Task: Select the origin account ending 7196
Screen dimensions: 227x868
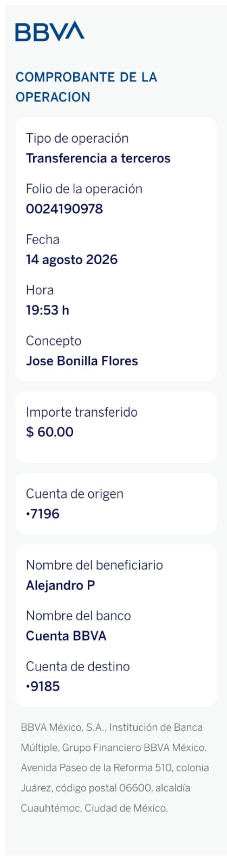Action: [43, 514]
